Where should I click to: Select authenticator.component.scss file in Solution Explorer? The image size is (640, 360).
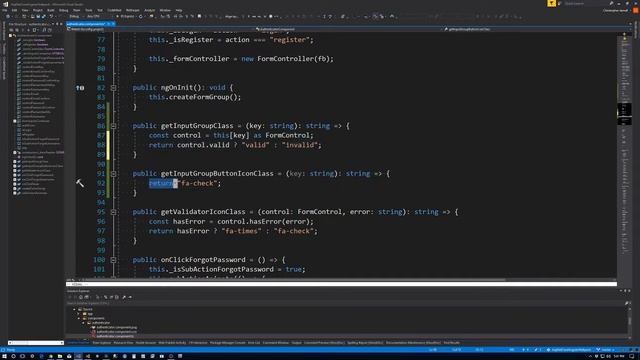[x=116, y=332]
